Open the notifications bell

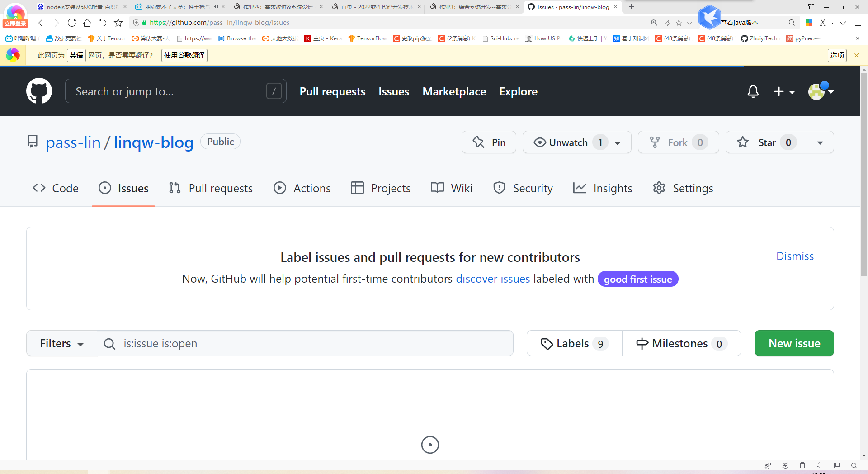(753, 92)
